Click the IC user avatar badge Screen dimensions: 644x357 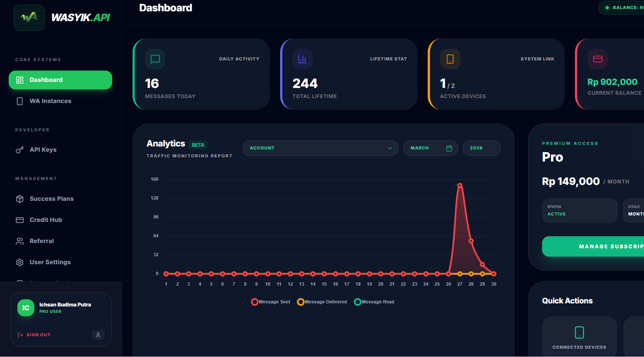(26, 308)
